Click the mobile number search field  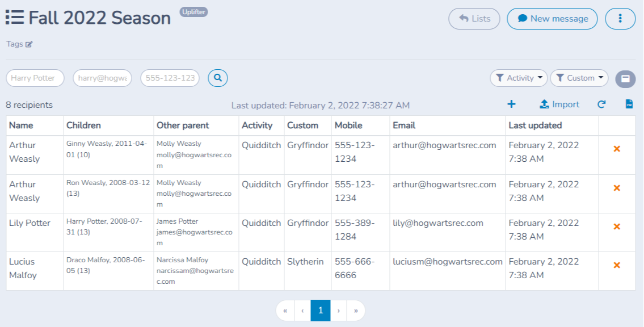coord(170,78)
